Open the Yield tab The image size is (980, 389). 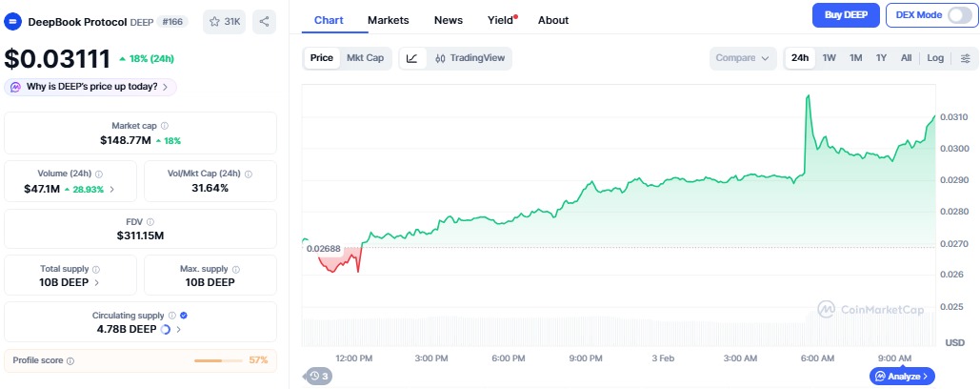point(499,20)
